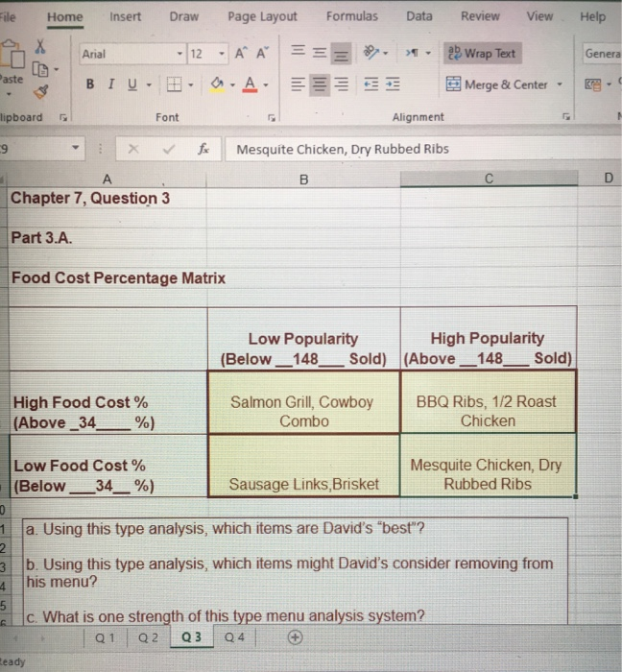Open the Orientation dropdown arrow

tap(386, 53)
